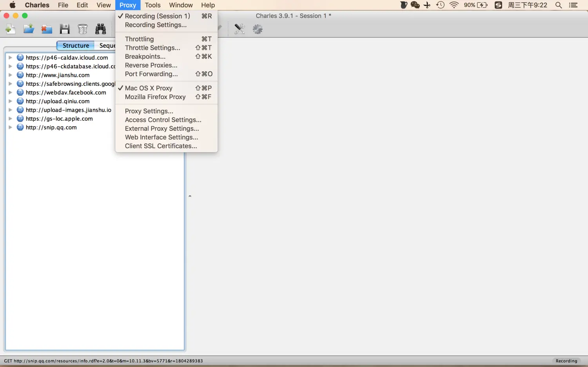This screenshot has height=367, width=588.
Task: Expand the p46-ckdatabase.icloud host node
Action: point(11,66)
